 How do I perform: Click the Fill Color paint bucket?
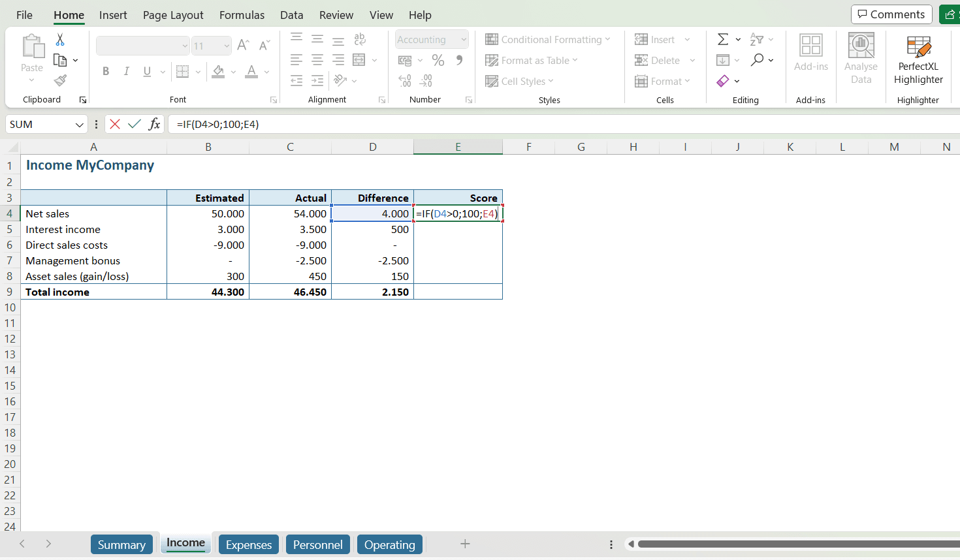[x=218, y=71]
